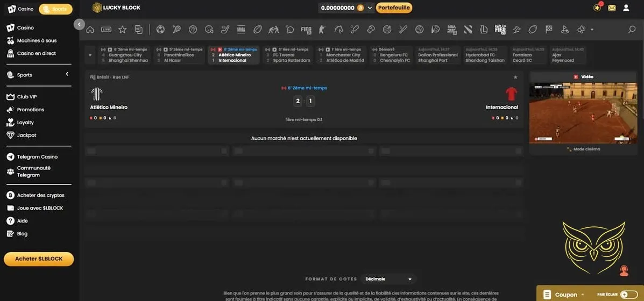Switch to the Sports toggle tab
Viewport: 644px width, 301px height.
point(55,9)
